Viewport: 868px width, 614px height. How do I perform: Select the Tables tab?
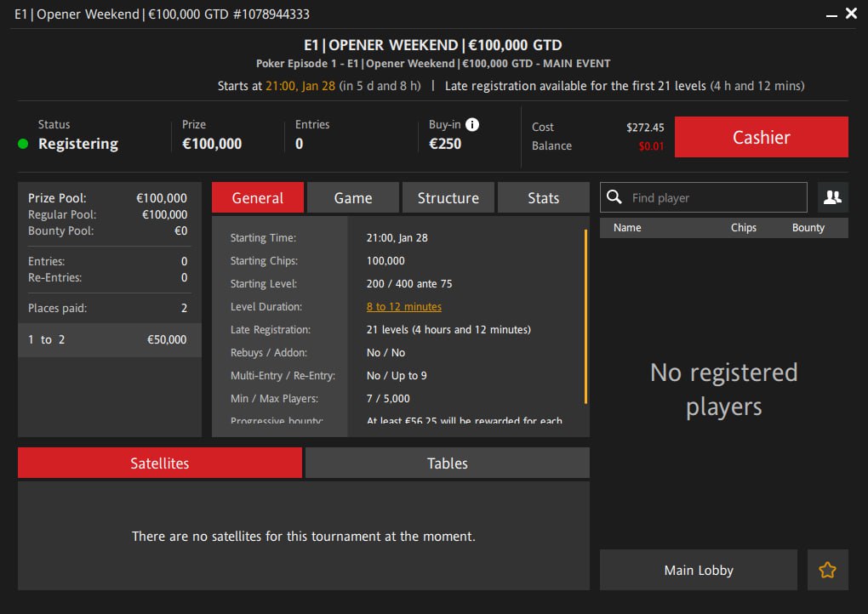tap(448, 463)
